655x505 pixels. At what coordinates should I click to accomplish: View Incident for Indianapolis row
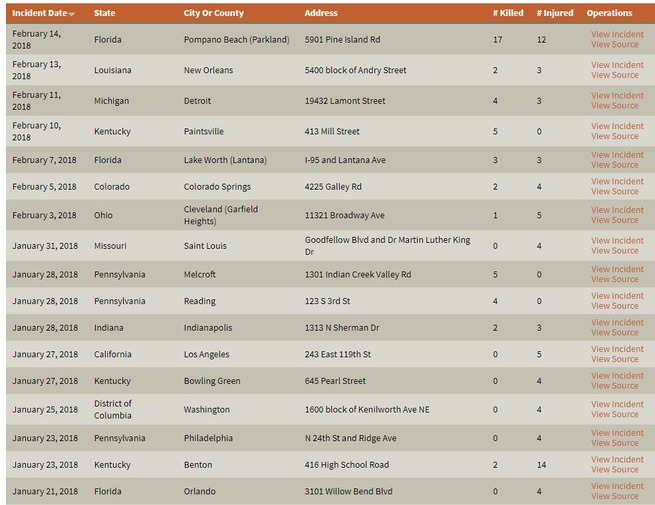[x=617, y=322]
